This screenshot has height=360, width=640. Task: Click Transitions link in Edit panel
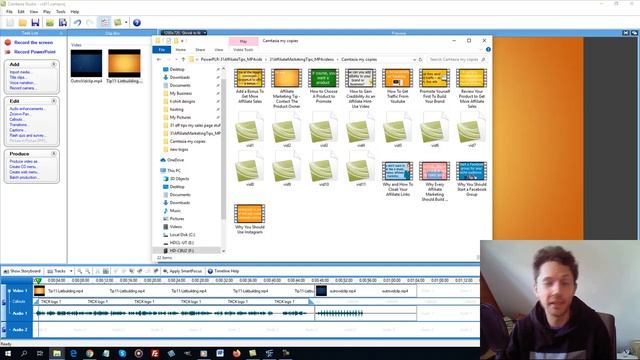point(18,125)
